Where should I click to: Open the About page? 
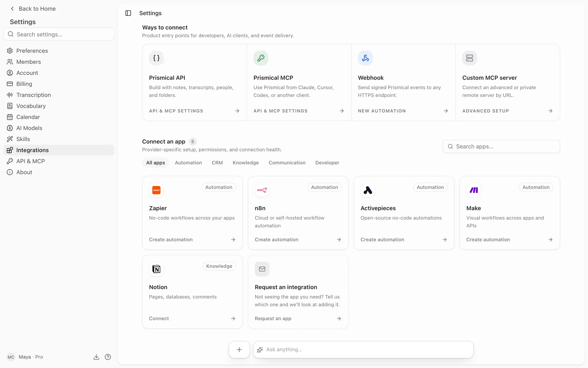point(59,172)
